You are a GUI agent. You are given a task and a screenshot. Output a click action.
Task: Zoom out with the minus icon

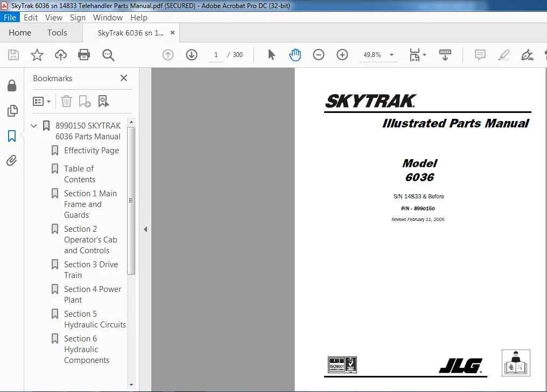(x=319, y=55)
